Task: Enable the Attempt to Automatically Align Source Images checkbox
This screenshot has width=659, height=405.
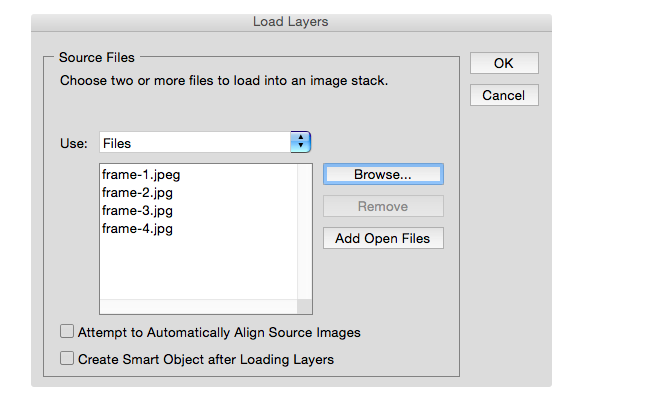Action: pyautogui.click(x=67, y=331)
